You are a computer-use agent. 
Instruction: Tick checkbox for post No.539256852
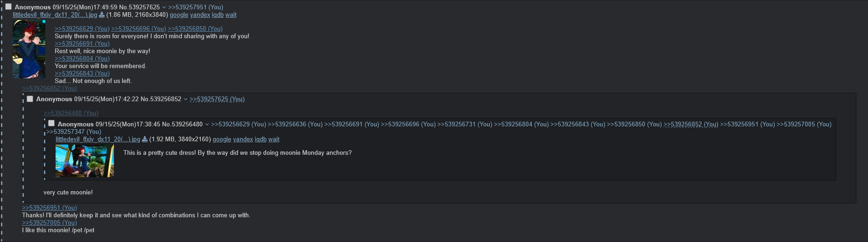pyautogui.click(x=30, y=99)
